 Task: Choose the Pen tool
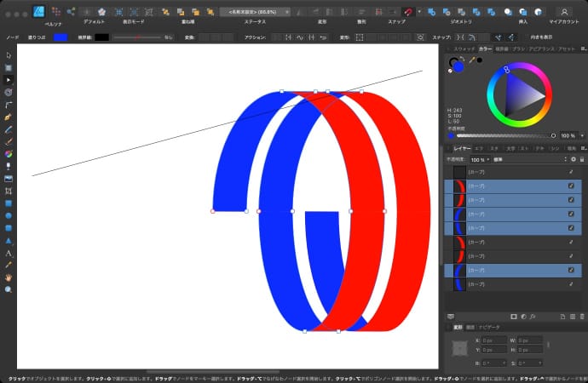click(x=9, y=116)
